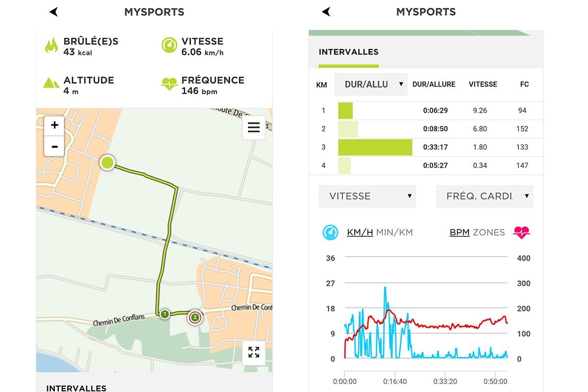Select kilometer marker 1 on the route
588x392 pixels.
(x=165, y=314)
